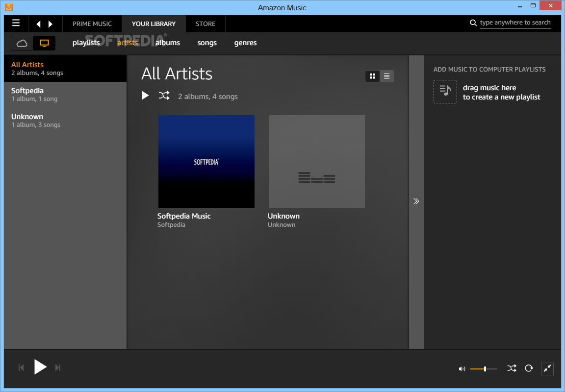Select All Artists in the sidebar
The height and width of the screenshot is (392, 565).
65,69
